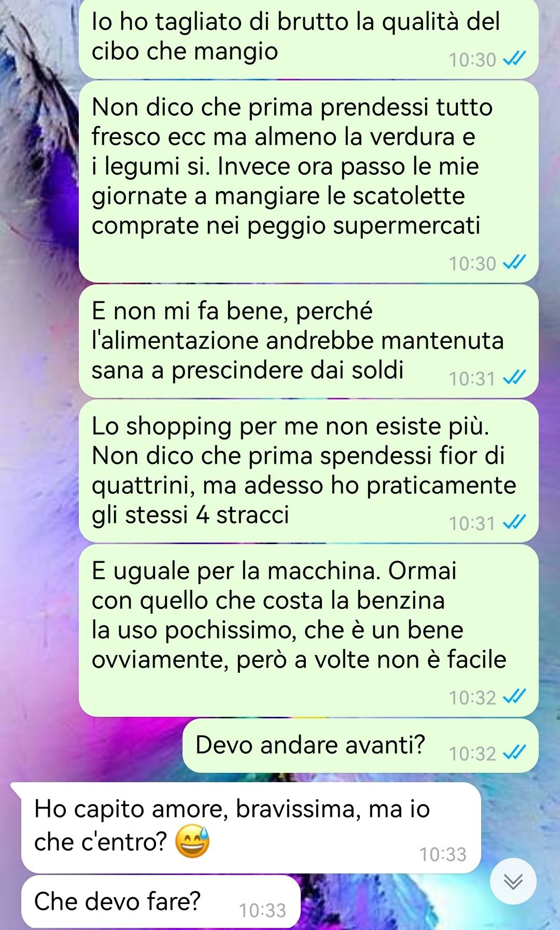Tap the scroll-to-bottom chevron button
This screenshot has height=930, width=560.
(x=513, y=881)
